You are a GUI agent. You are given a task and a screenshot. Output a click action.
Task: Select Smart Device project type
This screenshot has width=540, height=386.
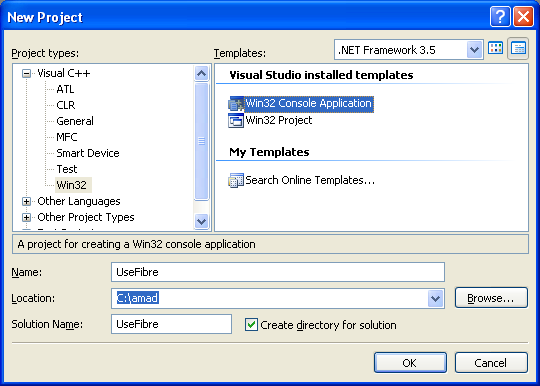coord(88,153)
